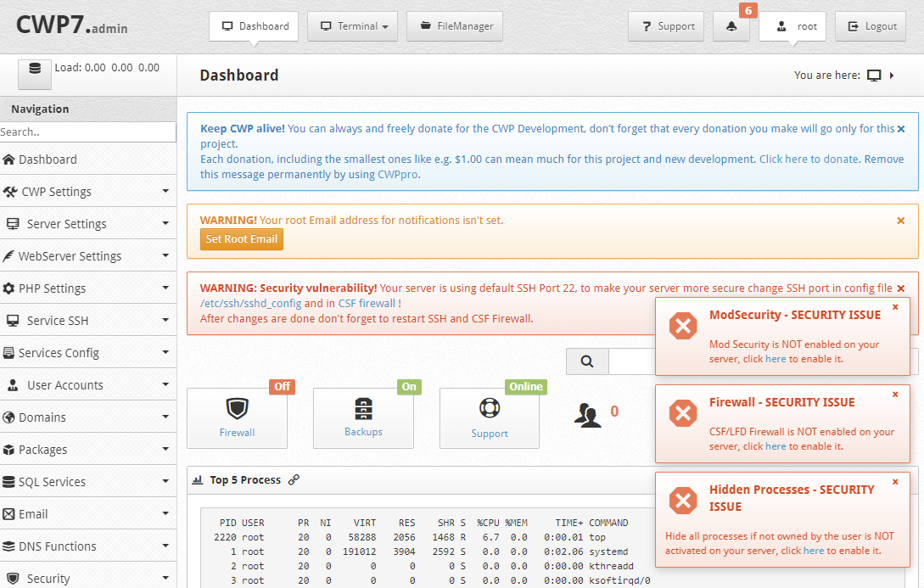
Task: Click the Support Online status badge
Action: (x=526, y=387)
